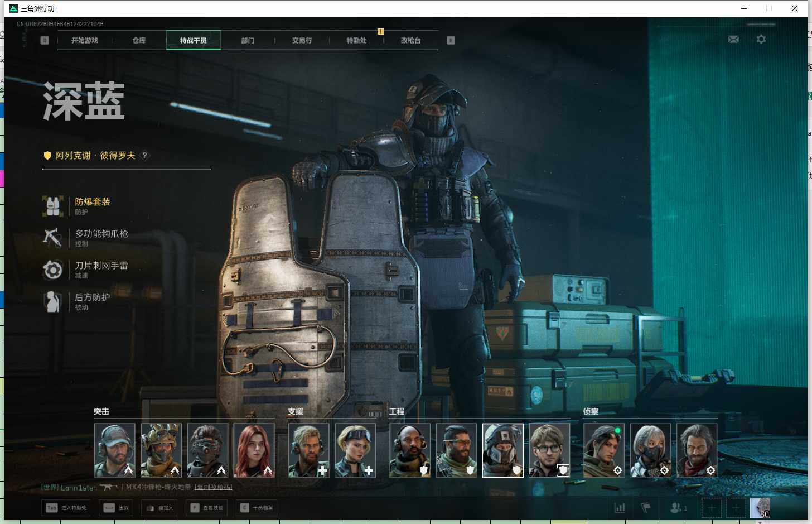
Task: Click the first empty squad plus slot
Action: 712,508
